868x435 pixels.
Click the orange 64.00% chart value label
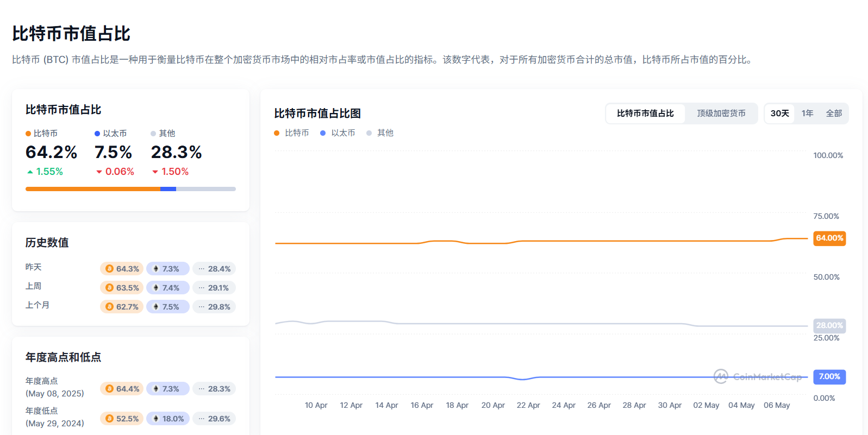(829, 238)
